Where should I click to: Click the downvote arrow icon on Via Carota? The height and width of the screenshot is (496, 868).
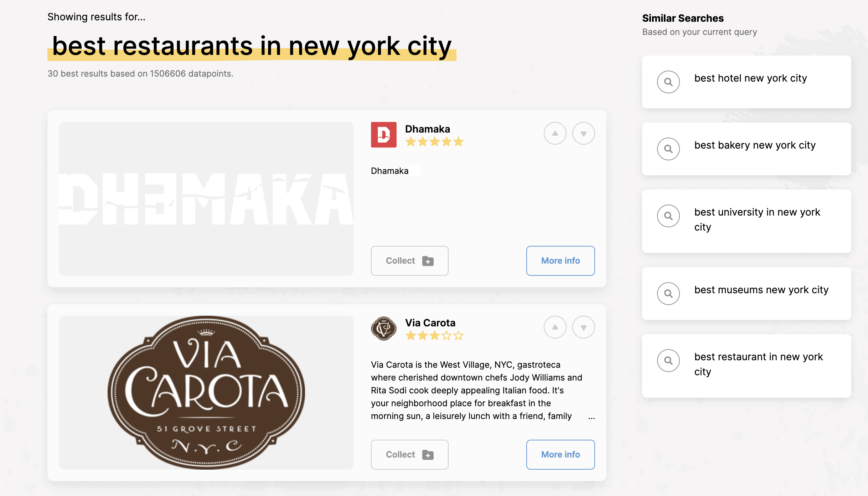point(583,327)
